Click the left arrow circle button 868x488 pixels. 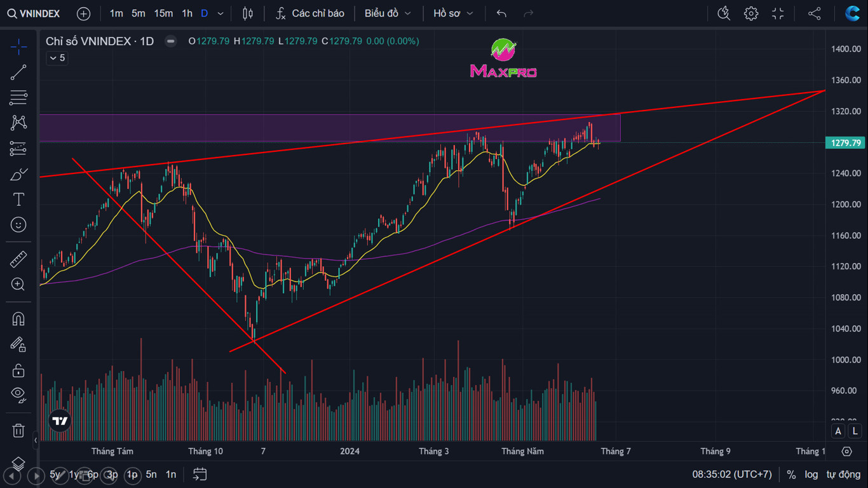(x=12, y=475)
